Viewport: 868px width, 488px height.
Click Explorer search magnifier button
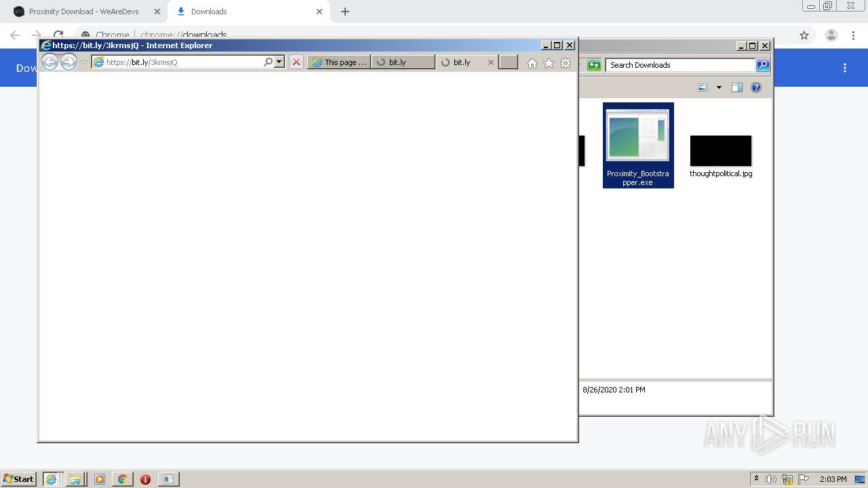(763, 65)
